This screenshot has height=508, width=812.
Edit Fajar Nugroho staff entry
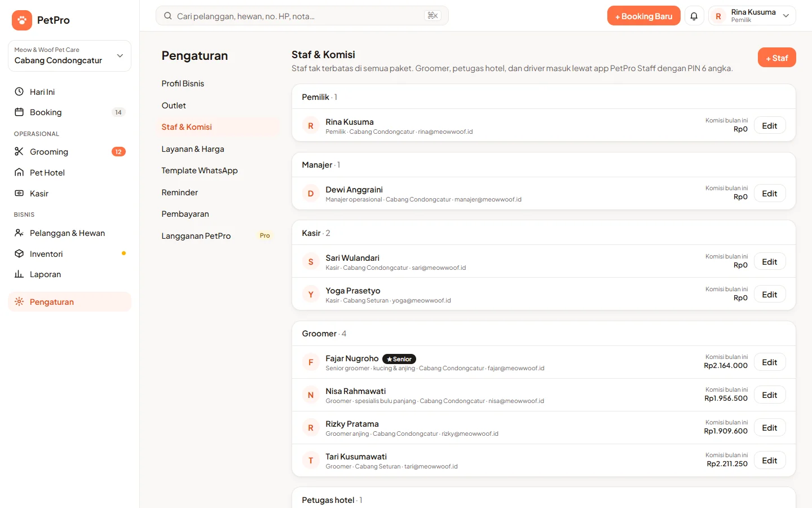coord(770,362)
